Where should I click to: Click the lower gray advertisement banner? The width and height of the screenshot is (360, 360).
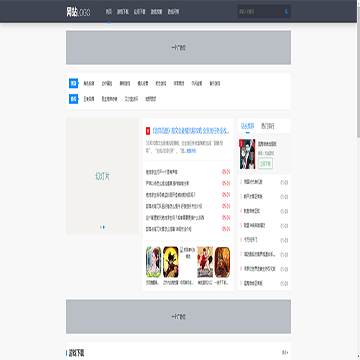tap(178, 316)
